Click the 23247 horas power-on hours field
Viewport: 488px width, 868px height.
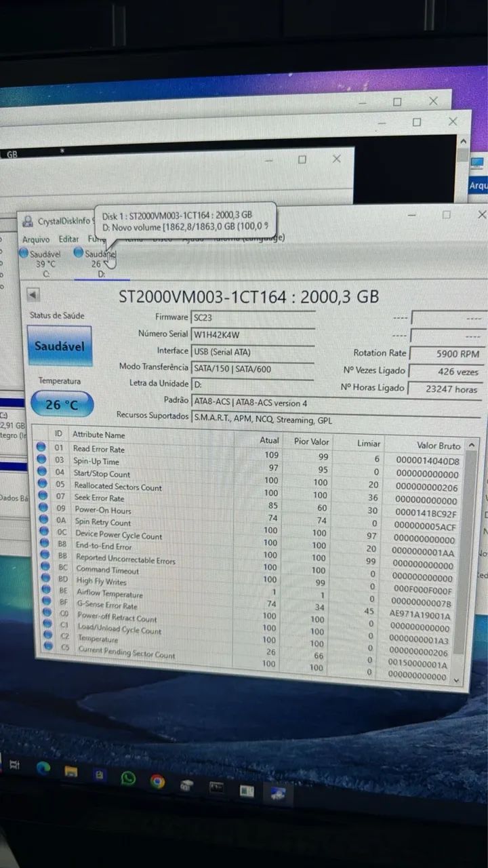pyautogui.click(x=445, y=389)
